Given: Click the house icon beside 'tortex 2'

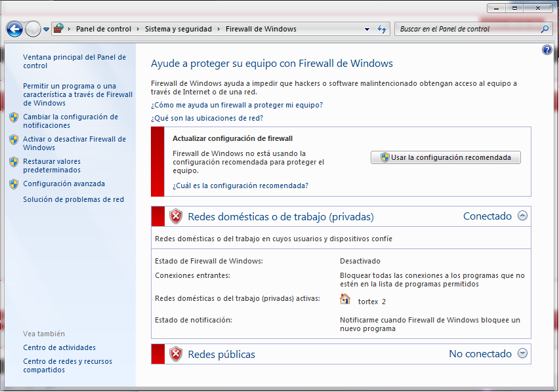Looking at the screenshot, I should pyautogui.click(x=345, y=299).
